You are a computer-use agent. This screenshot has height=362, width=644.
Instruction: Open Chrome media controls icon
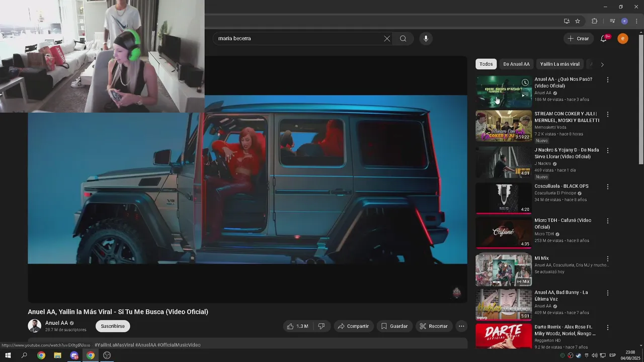(612, 21)
